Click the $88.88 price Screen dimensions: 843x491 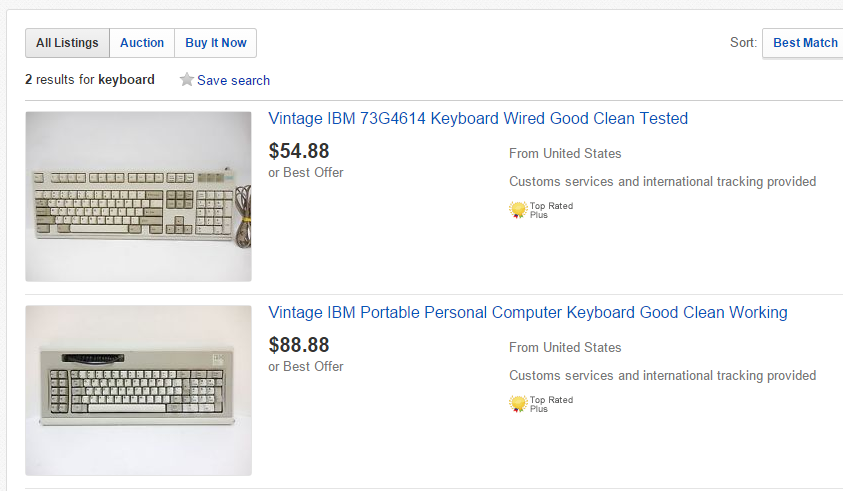pyautogui.click(x=299, y=345)
